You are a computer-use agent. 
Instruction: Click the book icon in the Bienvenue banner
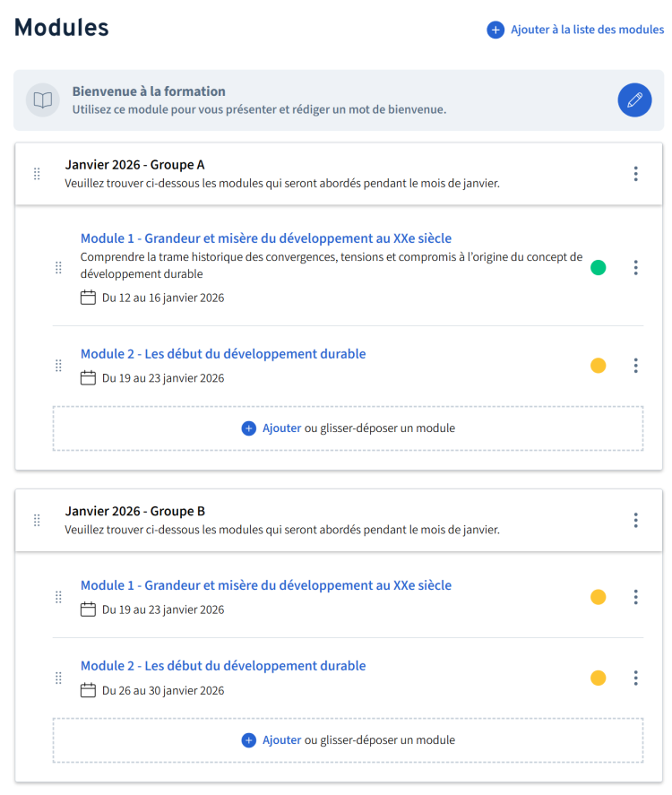click(42, 99)
